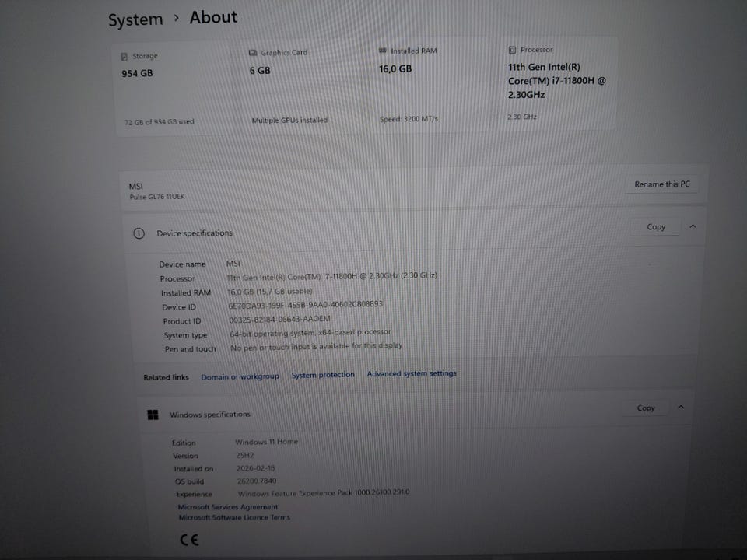Click the Graphics Card icon
This screenshot has height=560, width=747.
pyautogui.click(x=253, y=53)
